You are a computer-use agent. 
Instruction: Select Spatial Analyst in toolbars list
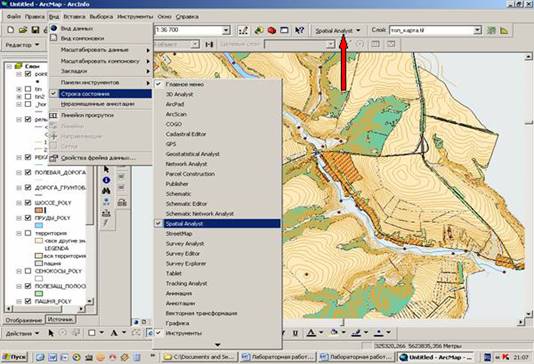217,224
